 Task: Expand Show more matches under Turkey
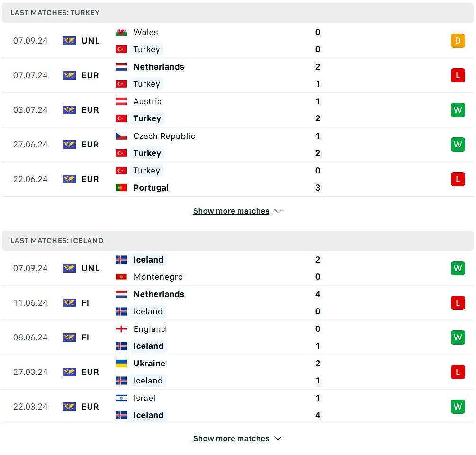pyautogui.click(x=231, y=211)
